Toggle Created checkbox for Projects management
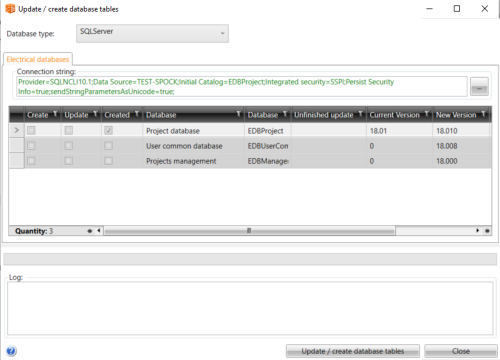Viewport: 500px width, 360px height. click(x=108, y=161)
